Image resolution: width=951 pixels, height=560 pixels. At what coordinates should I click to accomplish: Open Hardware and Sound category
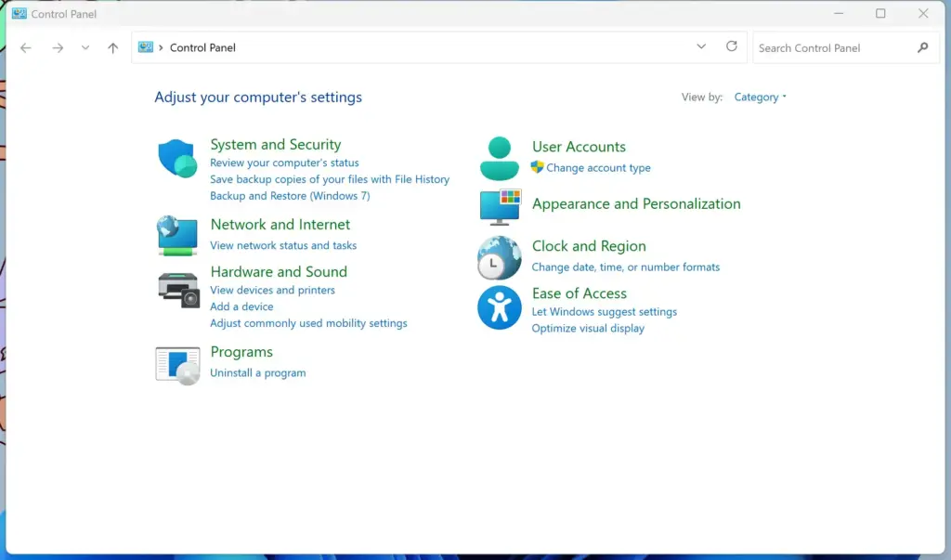(x=279, y=272)
